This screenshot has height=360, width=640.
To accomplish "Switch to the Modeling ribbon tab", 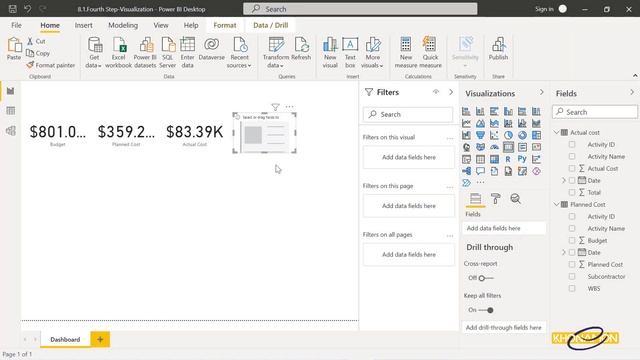I will click(x=123, y=25).
